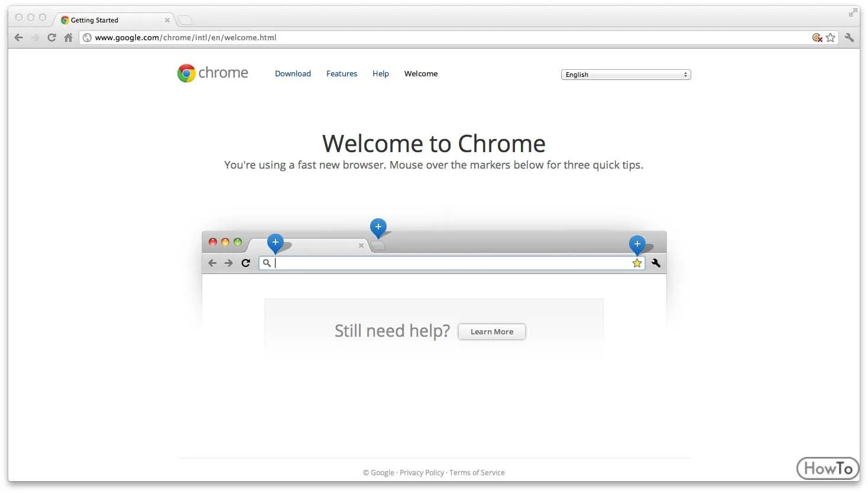The width and height of the screenshot is (868, 493).
Task: Open the Download page link
Action: coord(293,74)
